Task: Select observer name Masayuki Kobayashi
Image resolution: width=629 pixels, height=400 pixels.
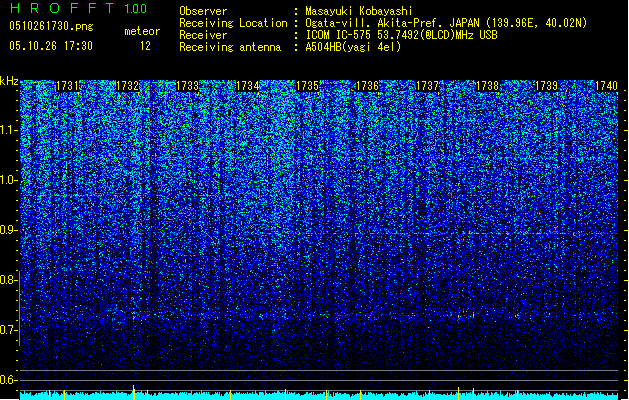Action: pyautogui.click(x=359, y=11)
